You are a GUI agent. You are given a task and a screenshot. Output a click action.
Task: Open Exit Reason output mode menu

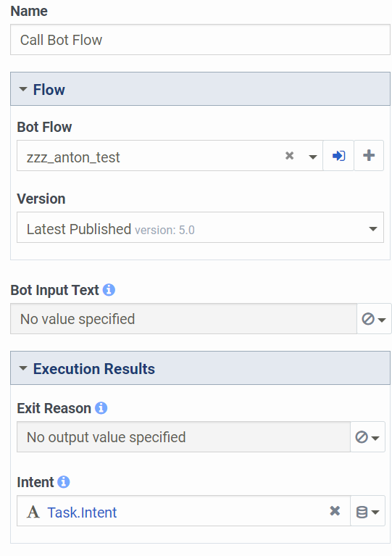(367, 437)
